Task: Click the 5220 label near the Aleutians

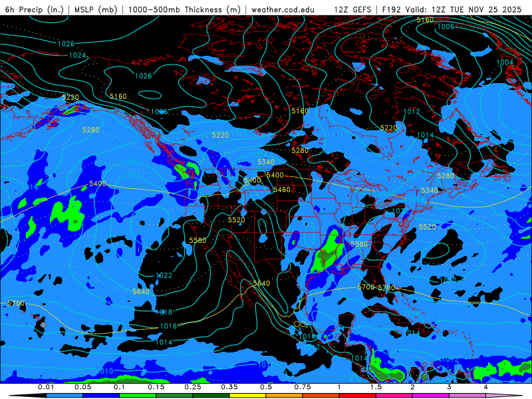Action: pyautogui.click(x=70, y=98)
